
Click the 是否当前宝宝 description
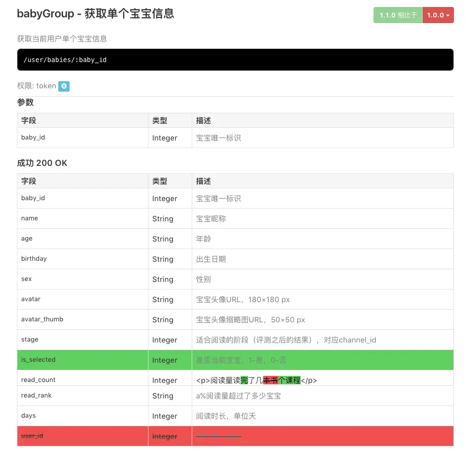coord(241,360)
